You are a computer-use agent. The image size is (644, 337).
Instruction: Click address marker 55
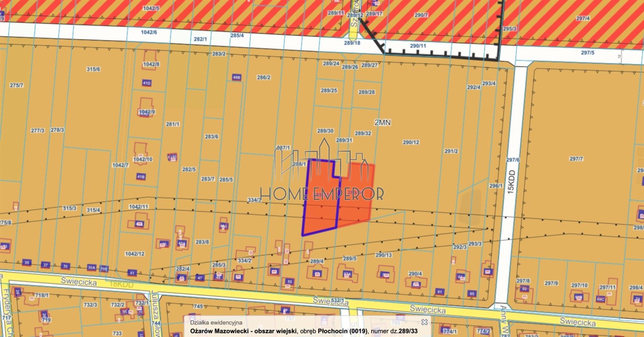click(x=289, y=281)
